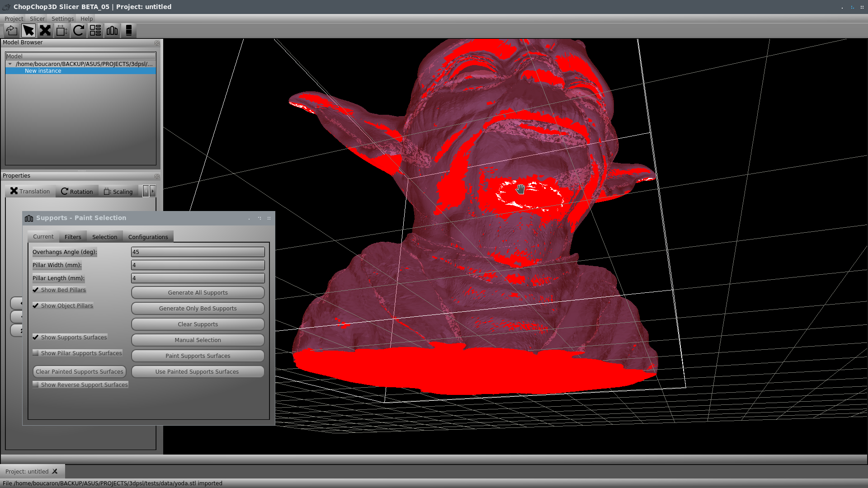This screenshot has width=868, height=488.
Task: Choose the scaling tool in toolbar
Action: [x=61, y=30]
